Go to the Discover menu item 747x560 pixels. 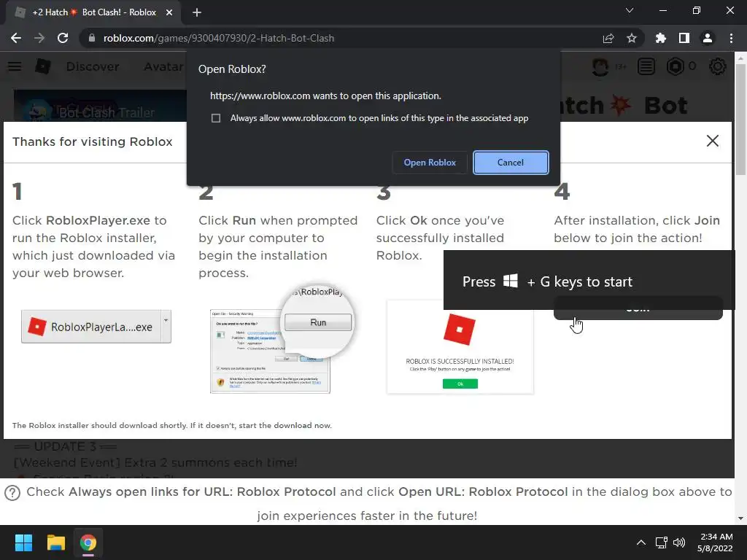(x=93, y=66)
